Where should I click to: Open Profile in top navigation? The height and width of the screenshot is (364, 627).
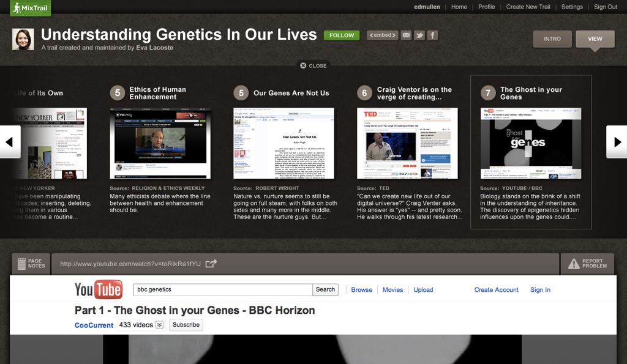pos(486,7)
